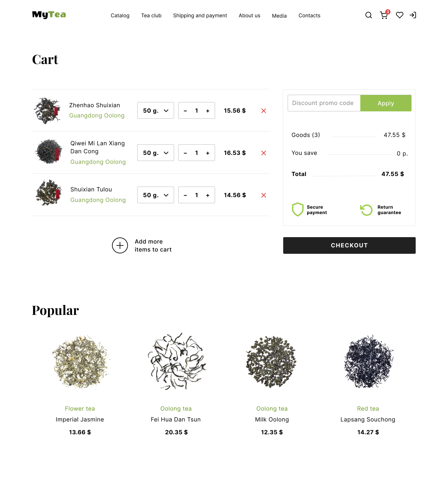448x497 pixels.
Task: Click the login arrow icon
Action: tap(413, 15)
